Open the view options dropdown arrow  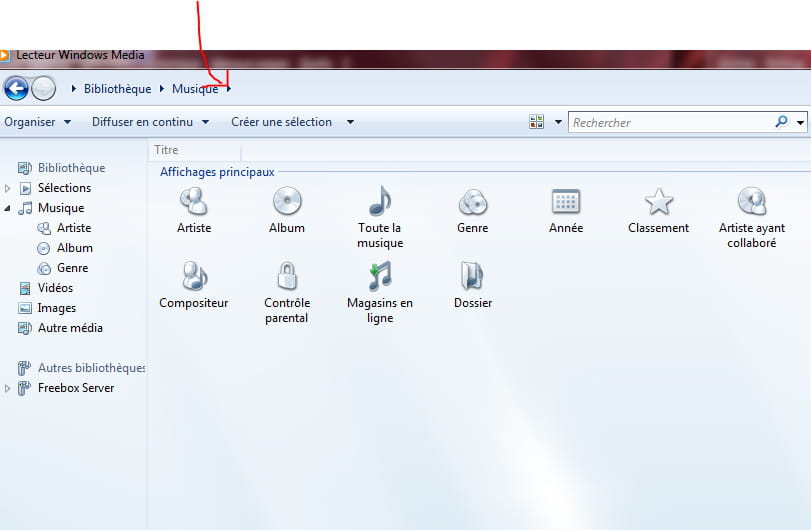click(x=558, y=123)
